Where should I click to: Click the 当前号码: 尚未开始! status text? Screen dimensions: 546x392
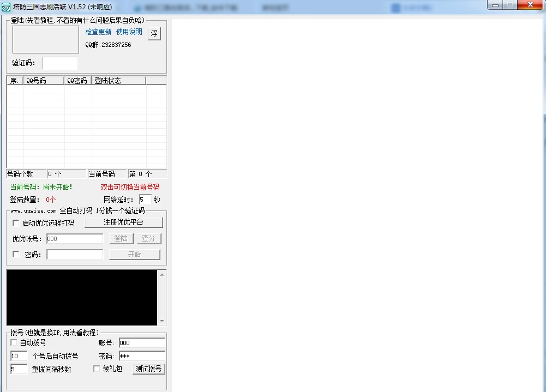tap(41, 188)
